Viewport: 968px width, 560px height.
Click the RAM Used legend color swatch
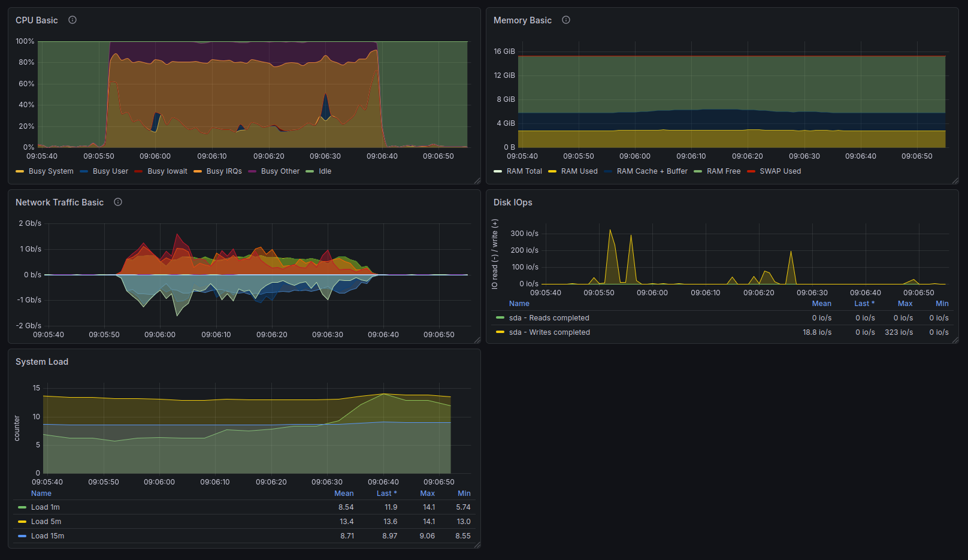[x=552, y=171]
